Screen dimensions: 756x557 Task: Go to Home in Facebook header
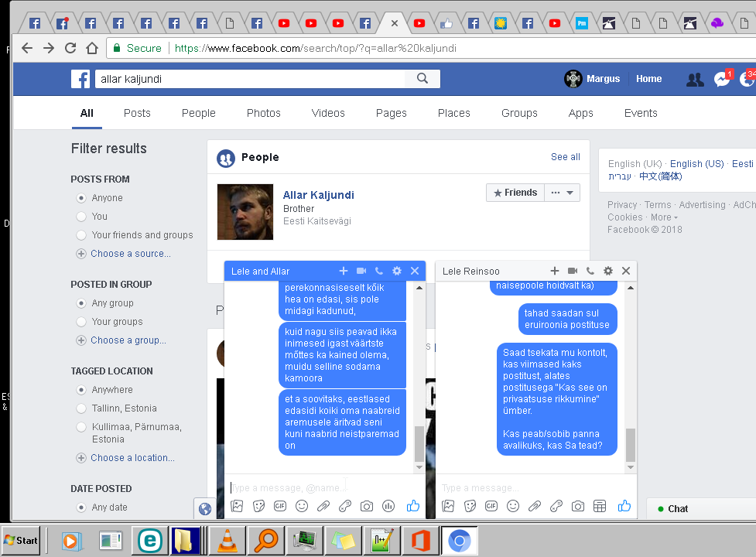click(x=648, y=79)
